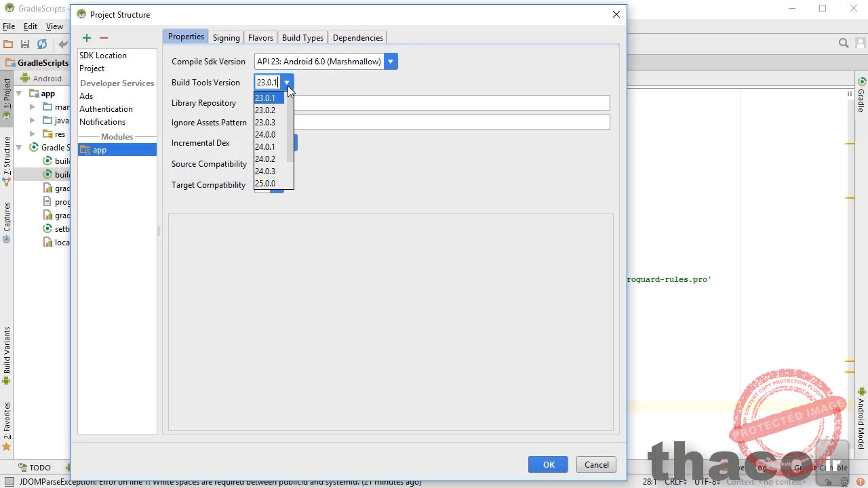Image resolution: width=868 pixels, height=488 pixels.
Task: Open the TODO tool window
Action: pyautogui.click(x=39, y=467)
